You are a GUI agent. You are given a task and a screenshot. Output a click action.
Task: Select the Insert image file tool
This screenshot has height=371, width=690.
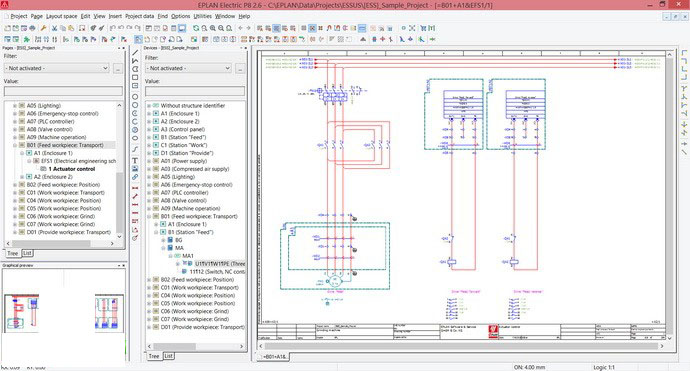point(135,169)
